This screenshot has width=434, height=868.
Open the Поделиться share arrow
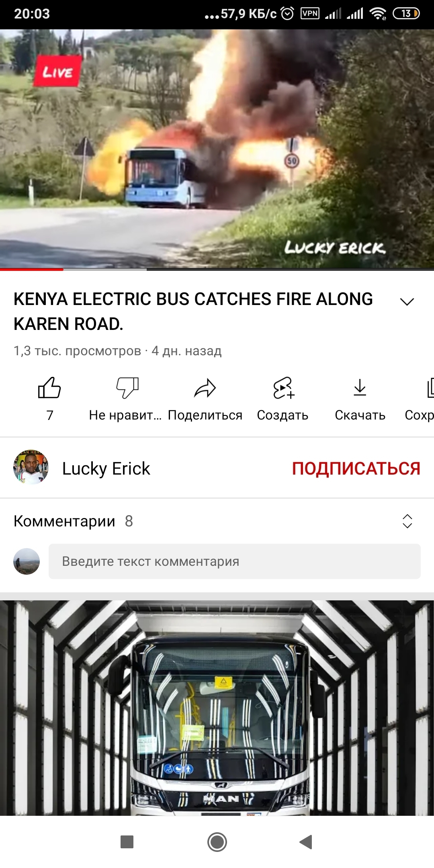click(205, 388)
